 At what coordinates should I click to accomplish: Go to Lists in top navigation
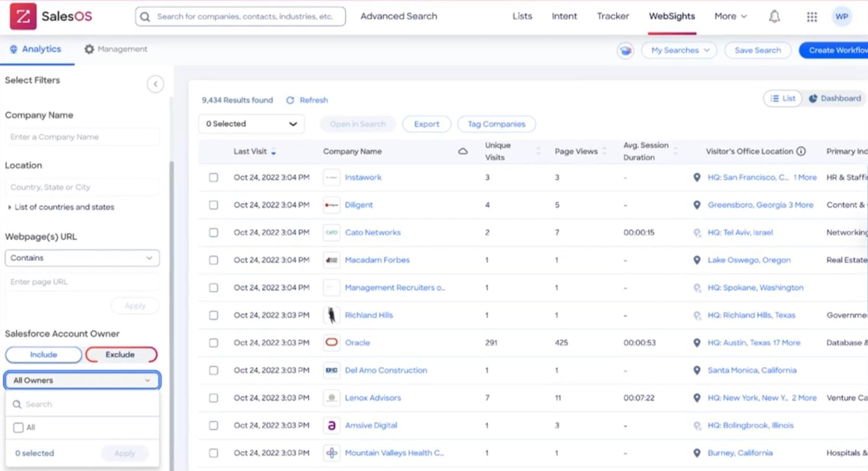pyautogui.click(x=522, y=16)
